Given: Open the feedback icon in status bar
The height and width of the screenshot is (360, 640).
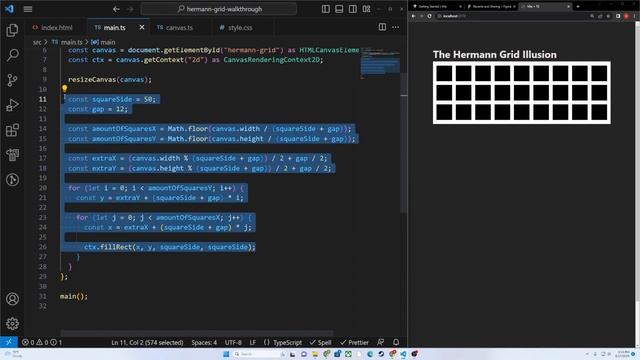Looking at the screenshot, I should point(380,342).
